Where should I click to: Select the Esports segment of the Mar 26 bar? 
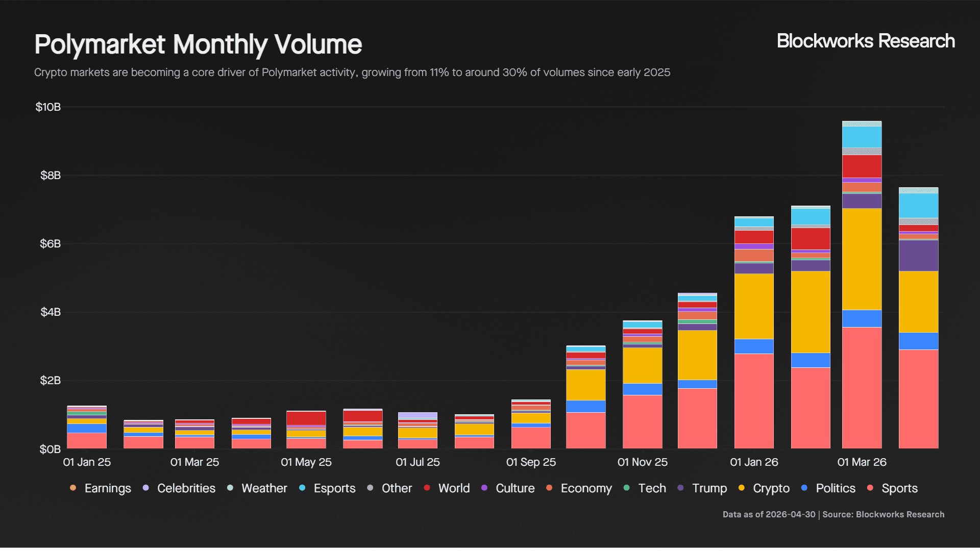tap(862, 137)
